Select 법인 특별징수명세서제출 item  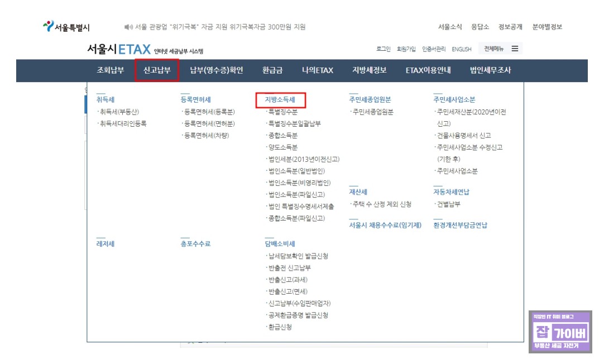click(301, 207)
